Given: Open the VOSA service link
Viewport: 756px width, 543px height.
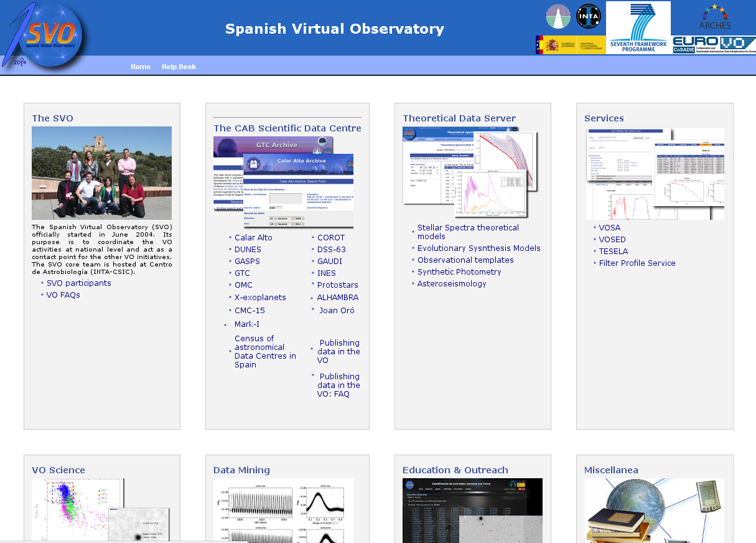Looking at the screenshot, I should point(609,228).
